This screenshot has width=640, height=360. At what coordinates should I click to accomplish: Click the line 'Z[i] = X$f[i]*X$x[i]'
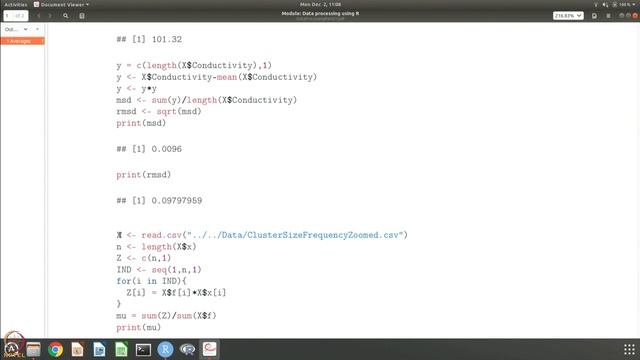coord(176,293)
